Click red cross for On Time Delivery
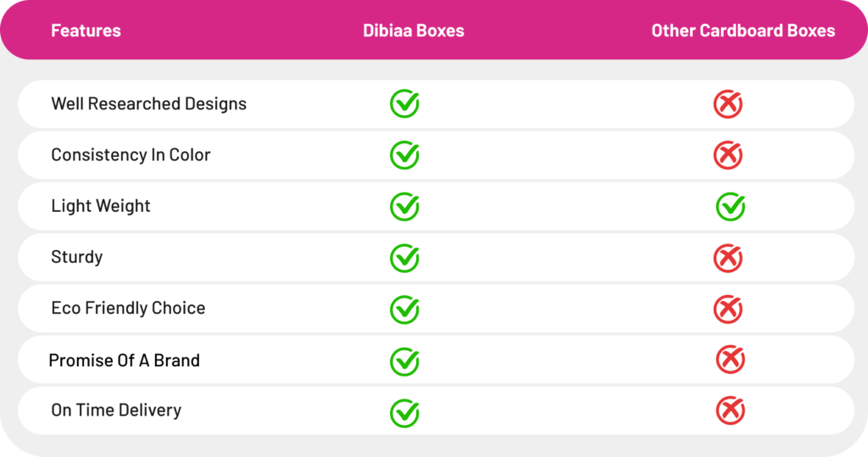868x457 pixels. point(730,410)
